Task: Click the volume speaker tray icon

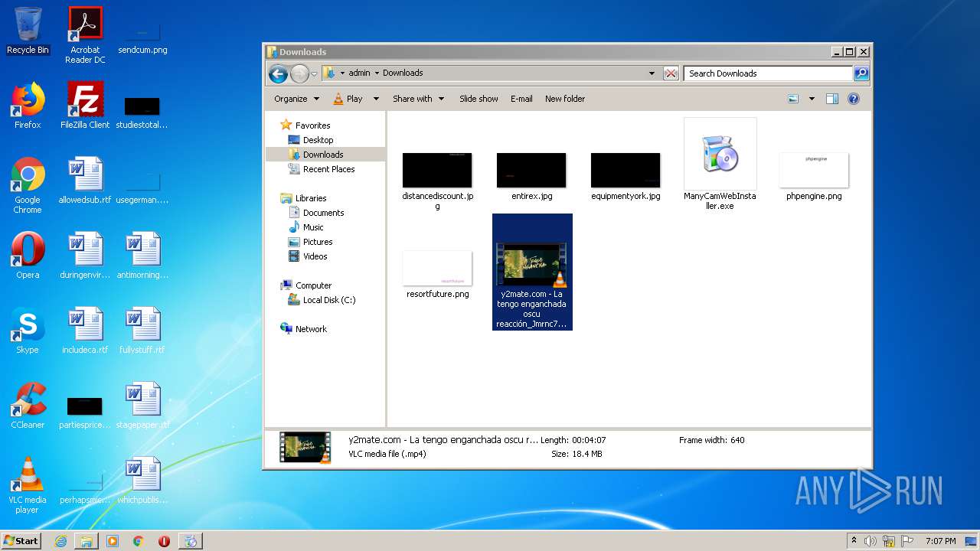Action: (x=871, y=541)
